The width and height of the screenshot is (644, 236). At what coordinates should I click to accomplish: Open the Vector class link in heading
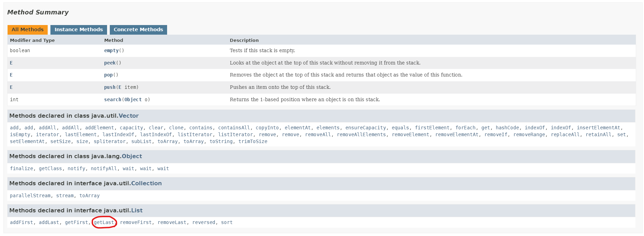pos(129,116)
